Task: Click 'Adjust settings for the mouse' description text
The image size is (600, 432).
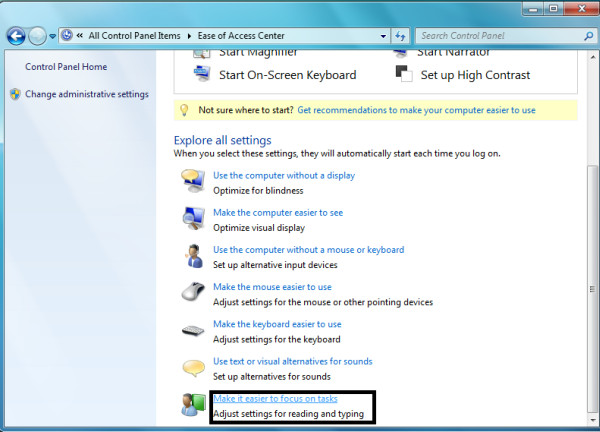Action: 323,302
